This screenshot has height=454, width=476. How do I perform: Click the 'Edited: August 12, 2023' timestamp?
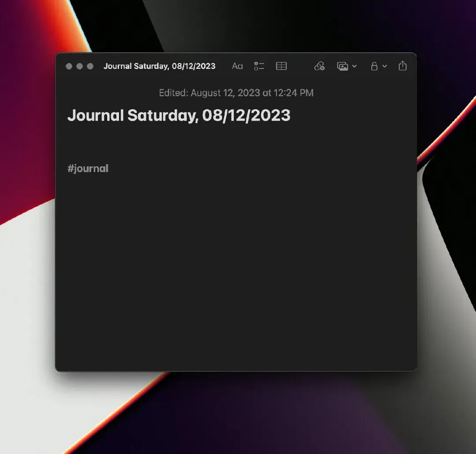click(236, 93)
